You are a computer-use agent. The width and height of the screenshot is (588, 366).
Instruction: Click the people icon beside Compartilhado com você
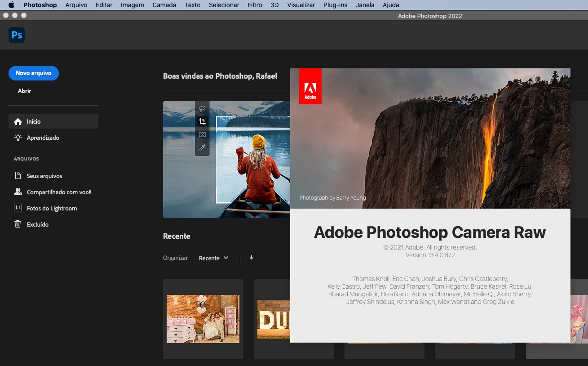tap(18, 192)
